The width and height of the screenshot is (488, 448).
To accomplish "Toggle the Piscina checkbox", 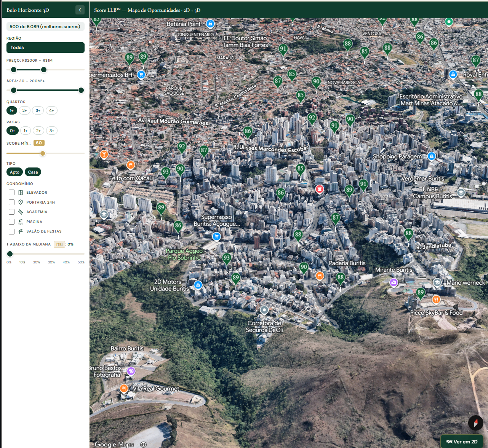I will [12, 222].
